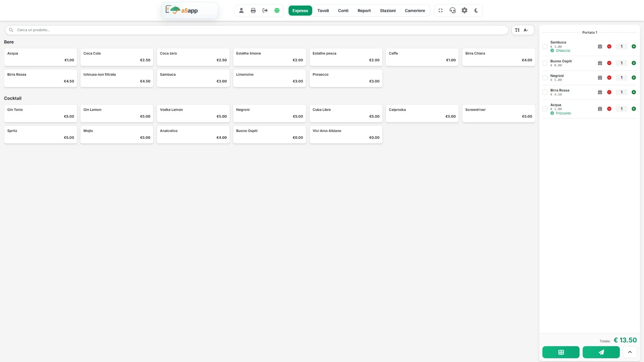The width and height of the screenshot is (644, 362).
Task: Check the Acqua order checkbox
Action: pyautogui.click(x=545, y=109)
